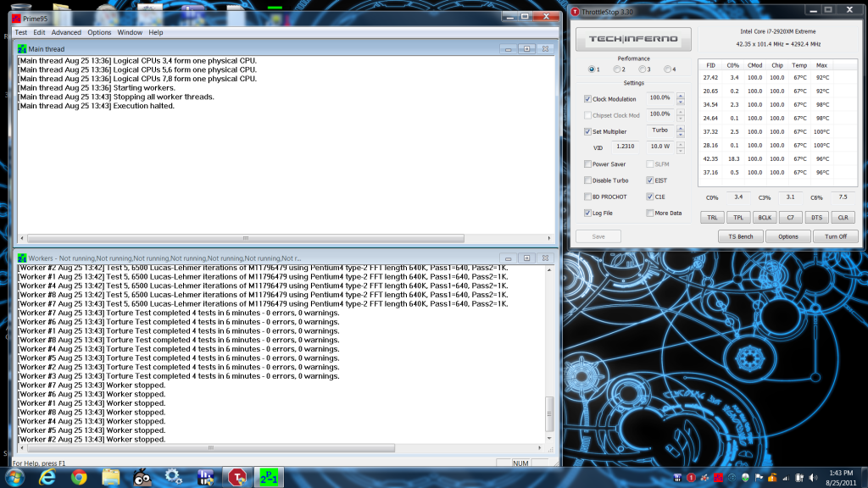
Task: Open Windows Explorer folder on taskbar
Action: (x=111, y=477)
